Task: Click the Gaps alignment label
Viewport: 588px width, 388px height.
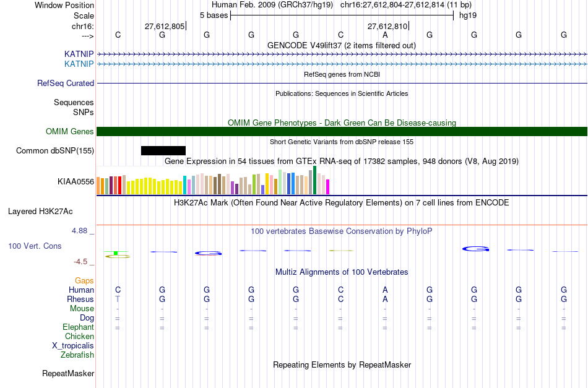Action: click(x=84, y=280)
